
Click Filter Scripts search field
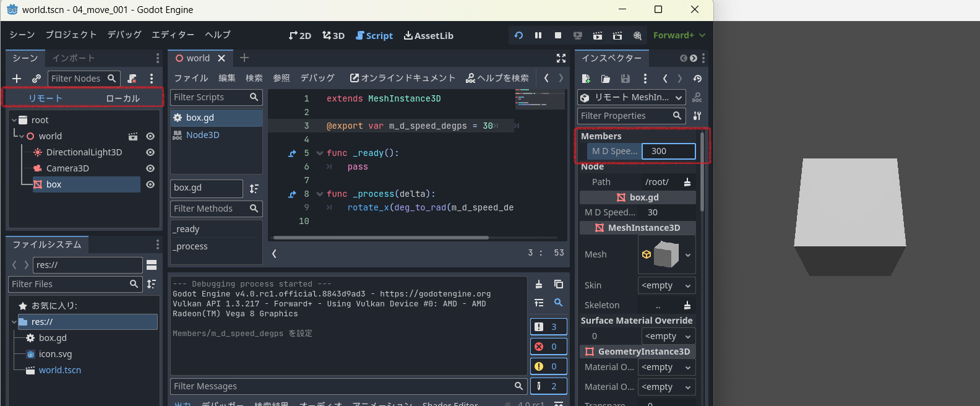coord(217,97)
